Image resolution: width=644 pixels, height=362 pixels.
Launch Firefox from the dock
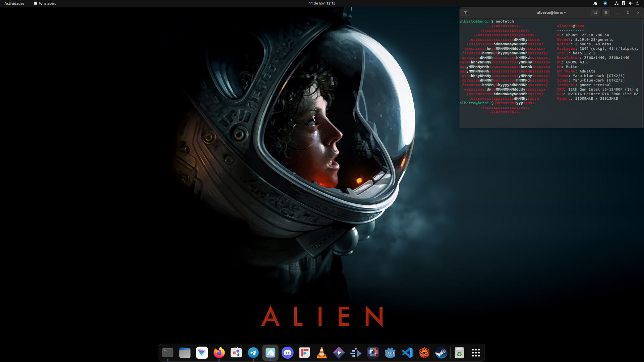[x=219, y=353]
